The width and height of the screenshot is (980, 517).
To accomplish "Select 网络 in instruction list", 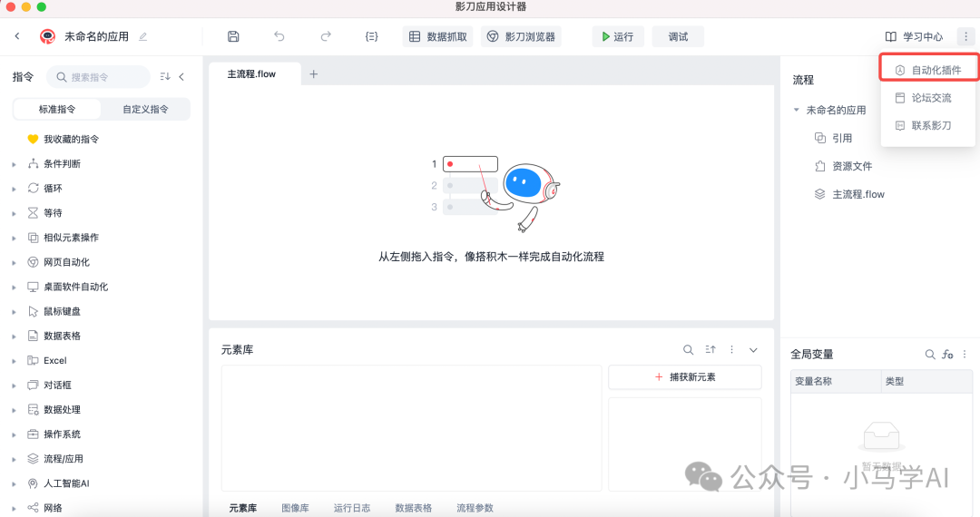I will (x=53, y=508).
